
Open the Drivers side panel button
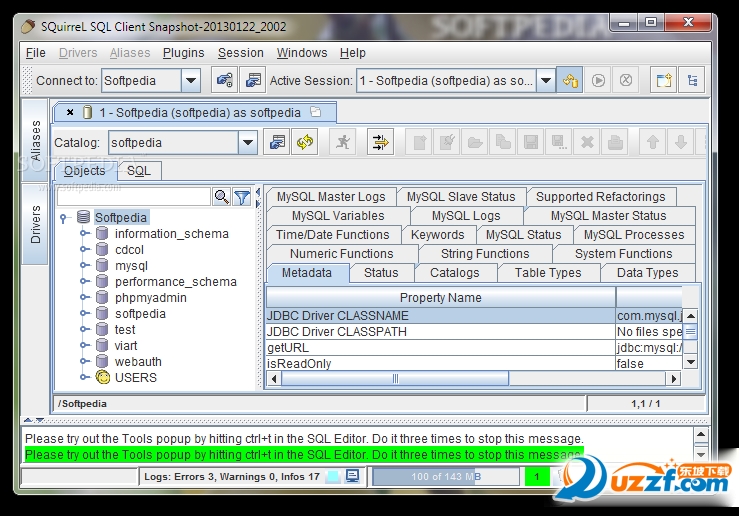(35, 224)
